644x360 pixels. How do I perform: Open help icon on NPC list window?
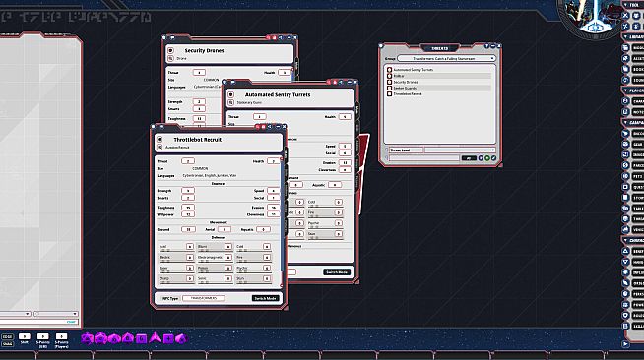pyautogui.click(x=486, y=46)
